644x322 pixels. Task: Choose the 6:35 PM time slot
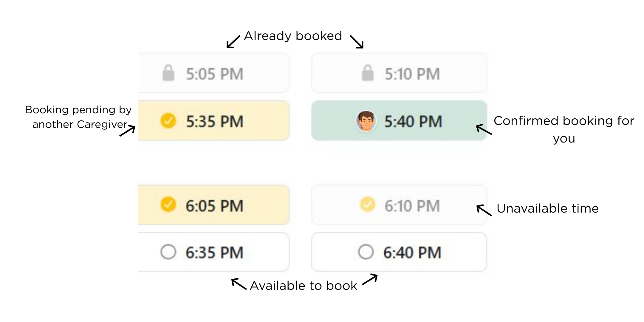point(213,252)
